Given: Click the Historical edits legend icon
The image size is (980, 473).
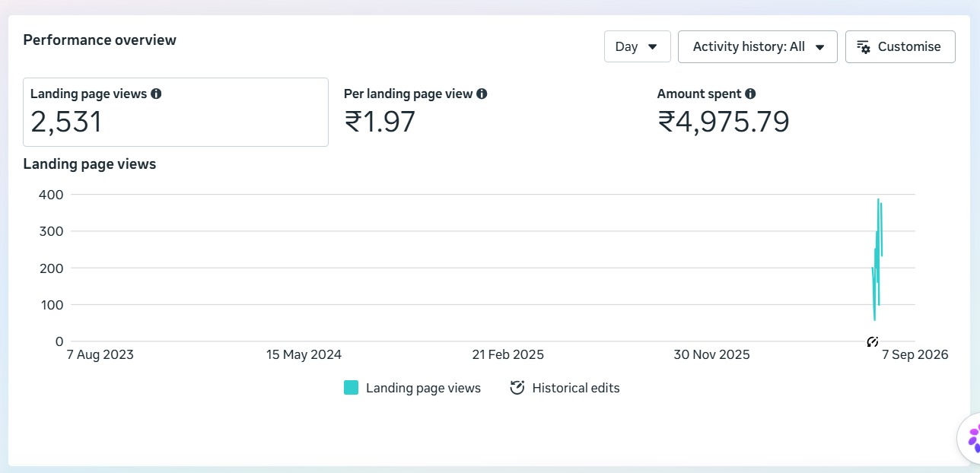Looking at the screenshot, I should 517,388.
